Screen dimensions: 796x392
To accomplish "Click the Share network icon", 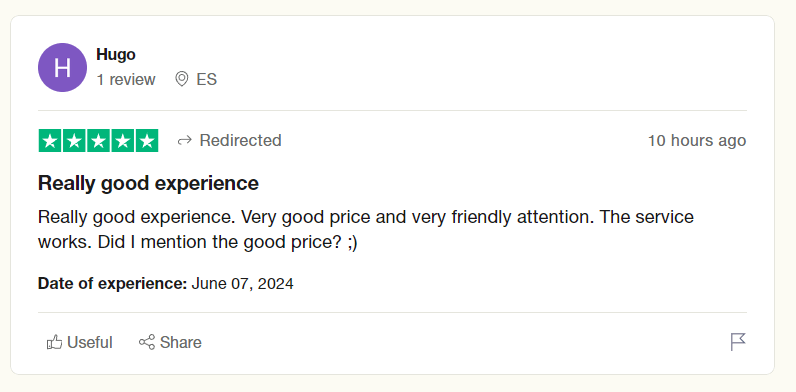I will tap(147, 342).
